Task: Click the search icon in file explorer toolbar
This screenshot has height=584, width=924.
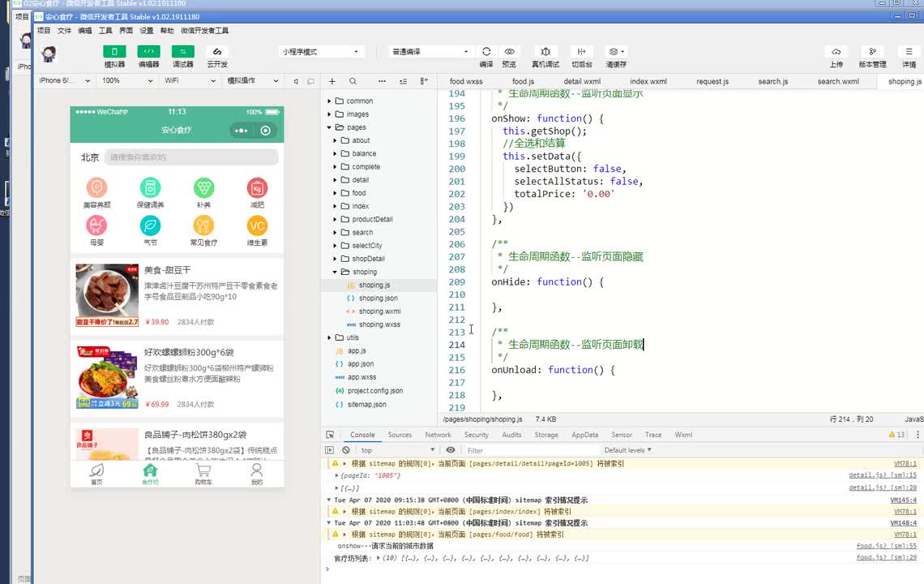Action: [353, 81]
